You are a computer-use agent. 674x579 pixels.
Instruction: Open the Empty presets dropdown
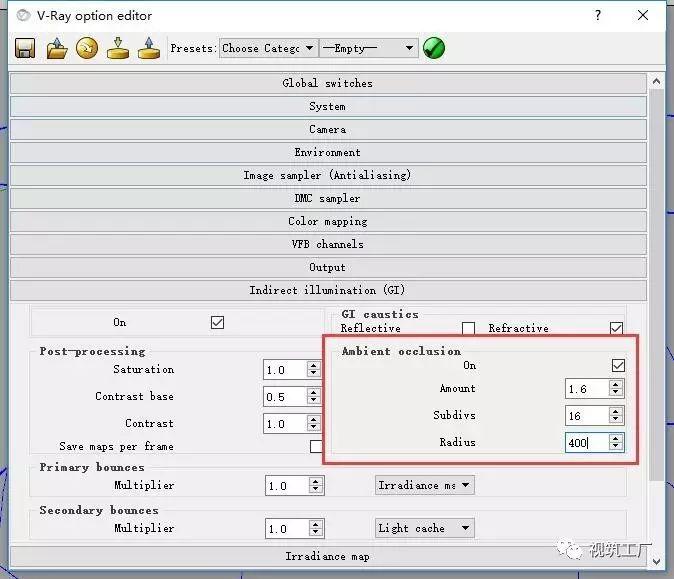click(368, 48)
